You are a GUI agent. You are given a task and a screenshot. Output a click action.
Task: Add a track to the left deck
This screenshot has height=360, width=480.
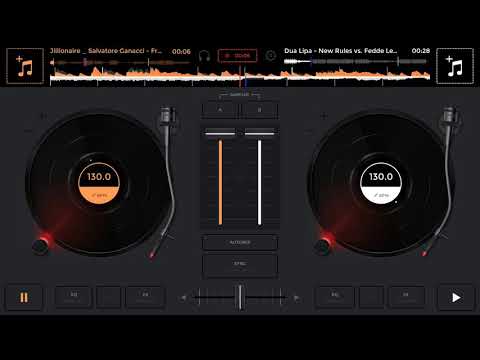click(25, 66)
